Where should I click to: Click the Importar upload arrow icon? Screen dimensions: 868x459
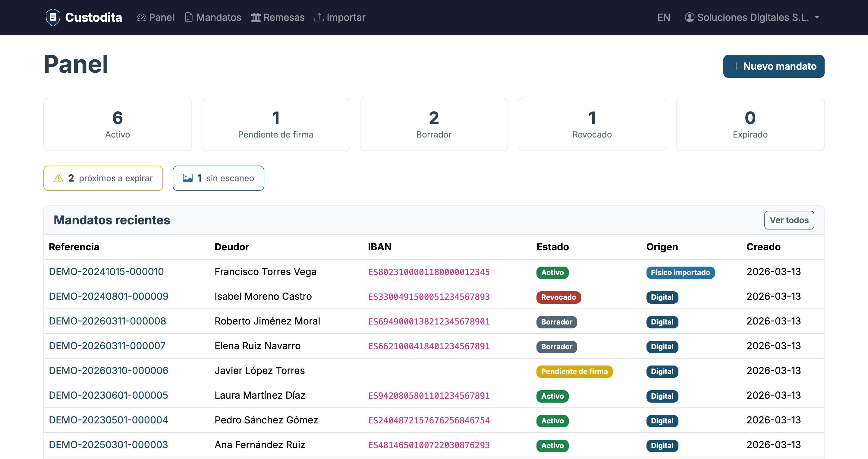319,17
